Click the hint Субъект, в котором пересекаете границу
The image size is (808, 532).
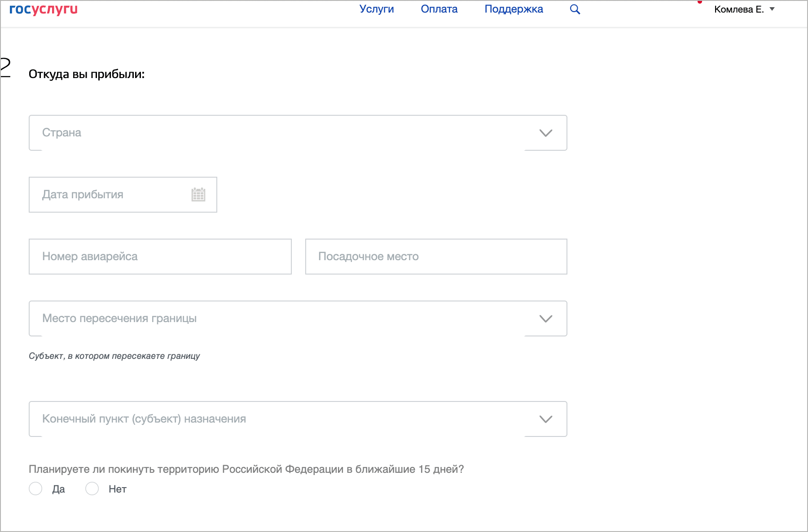tap(114, 356)
